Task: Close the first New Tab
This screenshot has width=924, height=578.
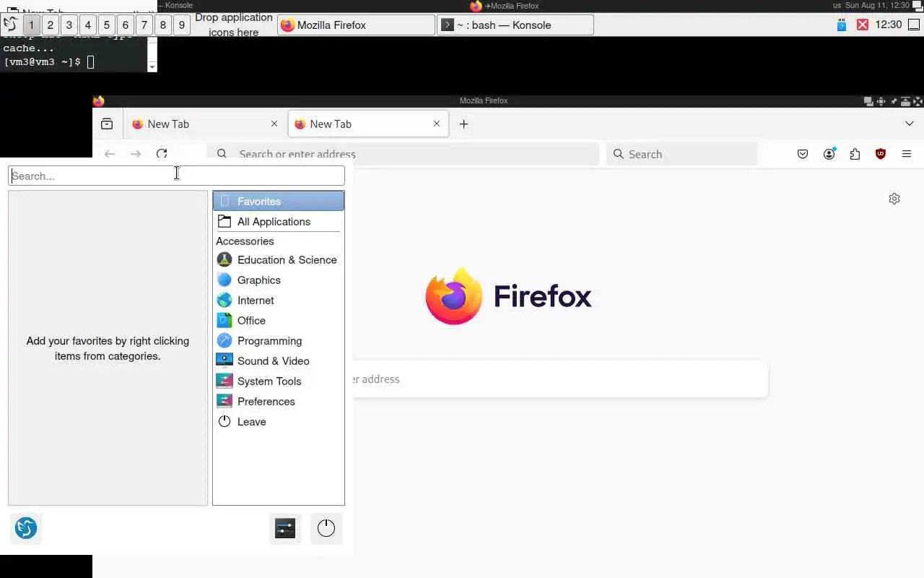Action: [274, 124]
